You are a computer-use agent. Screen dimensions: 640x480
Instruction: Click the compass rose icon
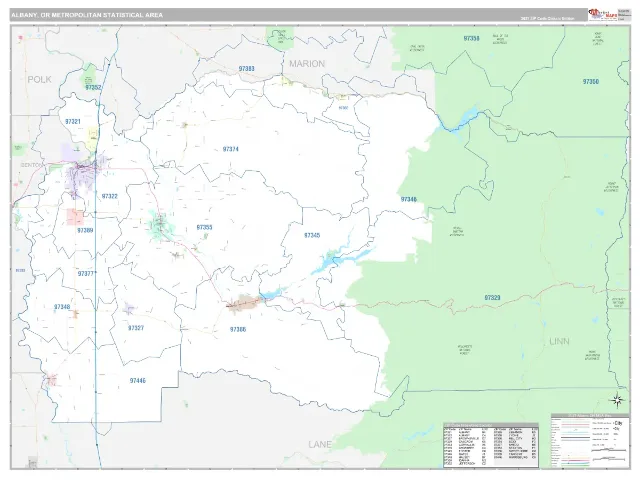[618, 400]
